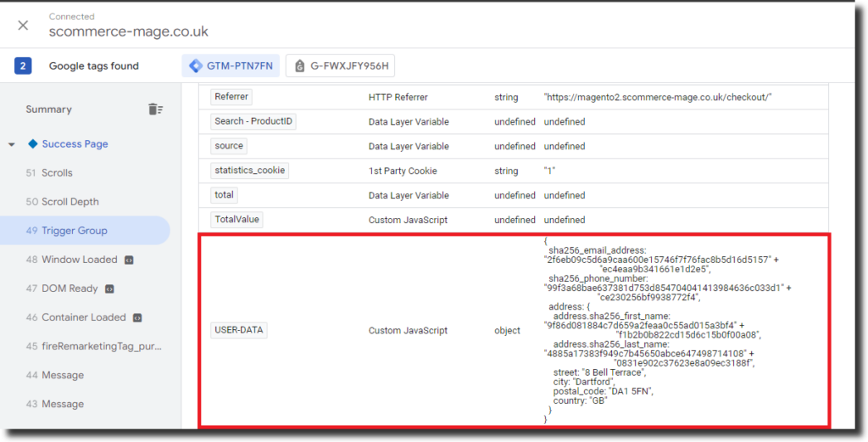Viewport: 868px width, 442px height.
Task: Click the HTTP Referrer type cell
Action: (x=398, y=98)
